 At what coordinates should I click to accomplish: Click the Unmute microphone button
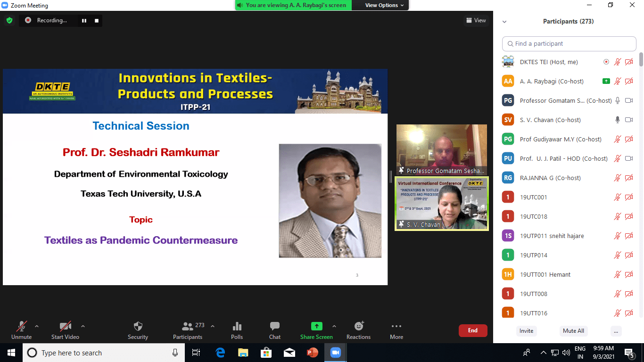(21, 330)
